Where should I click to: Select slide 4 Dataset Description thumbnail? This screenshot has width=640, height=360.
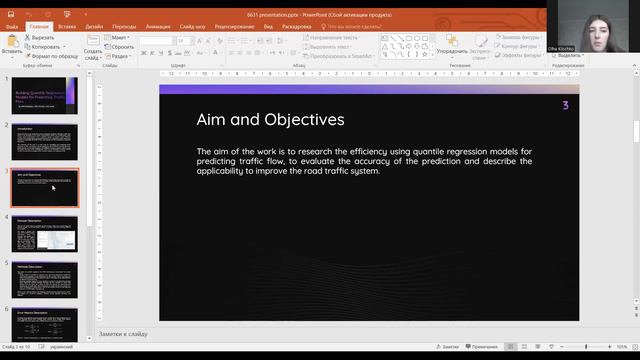[x=44, y=234]
